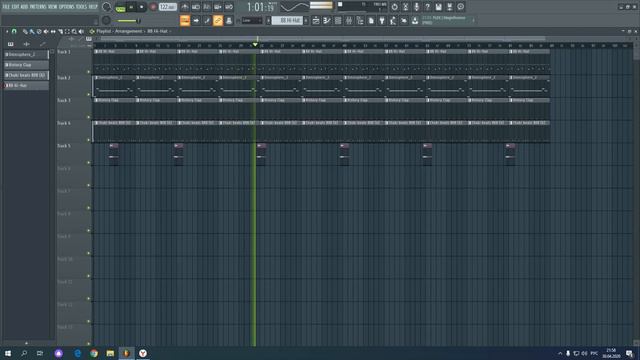
Task: Click the time display showing 1:01
Action: pyautogui.click(x=261, y=7)
